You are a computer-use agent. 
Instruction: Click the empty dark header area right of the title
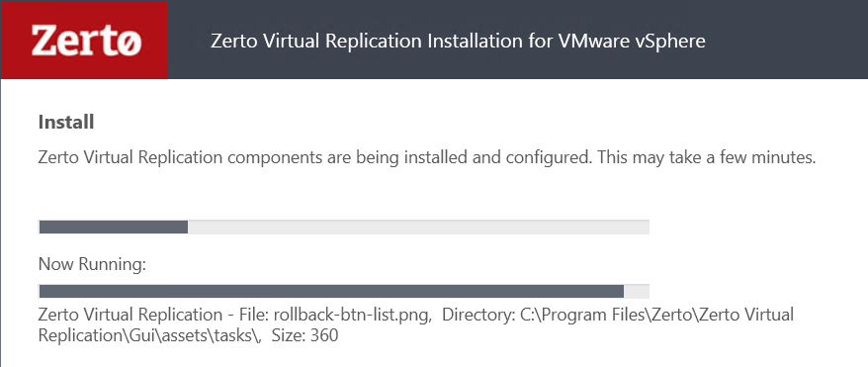(x=786, y=40)
